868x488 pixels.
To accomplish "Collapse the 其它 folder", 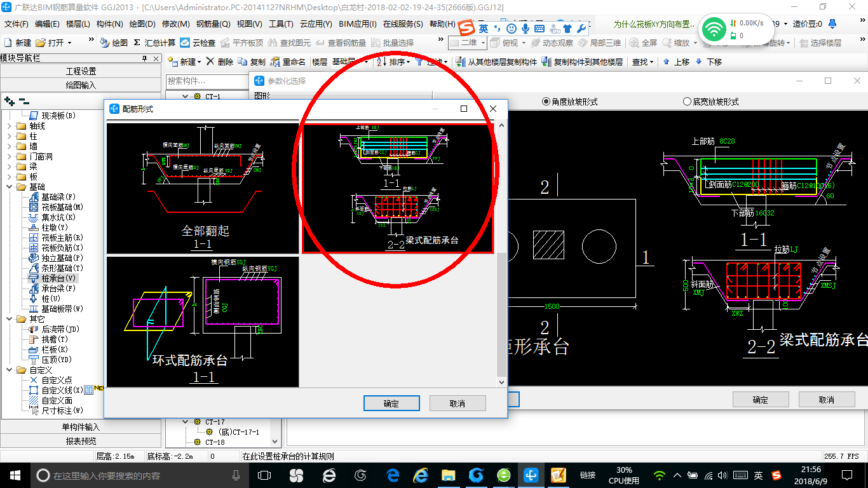I will coord(10,319).
